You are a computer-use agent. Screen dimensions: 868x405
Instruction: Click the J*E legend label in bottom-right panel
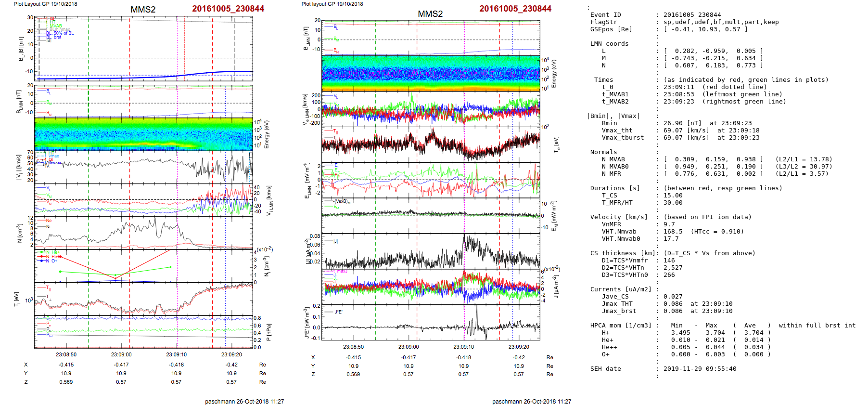coord(338,312)
